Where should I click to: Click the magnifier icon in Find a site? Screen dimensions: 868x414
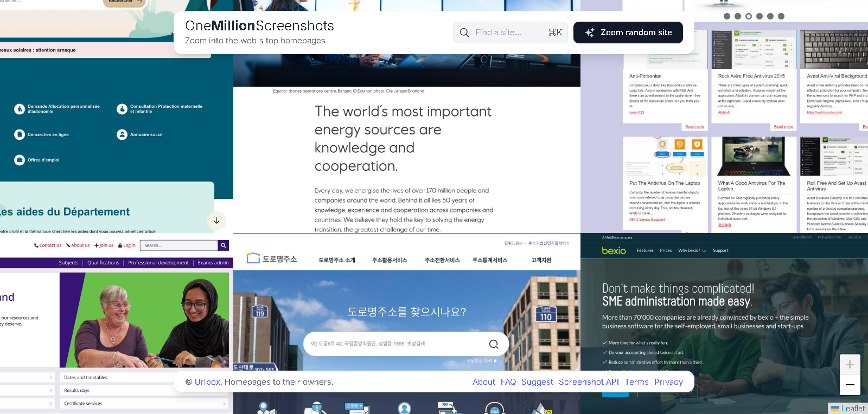click(464, 33)
